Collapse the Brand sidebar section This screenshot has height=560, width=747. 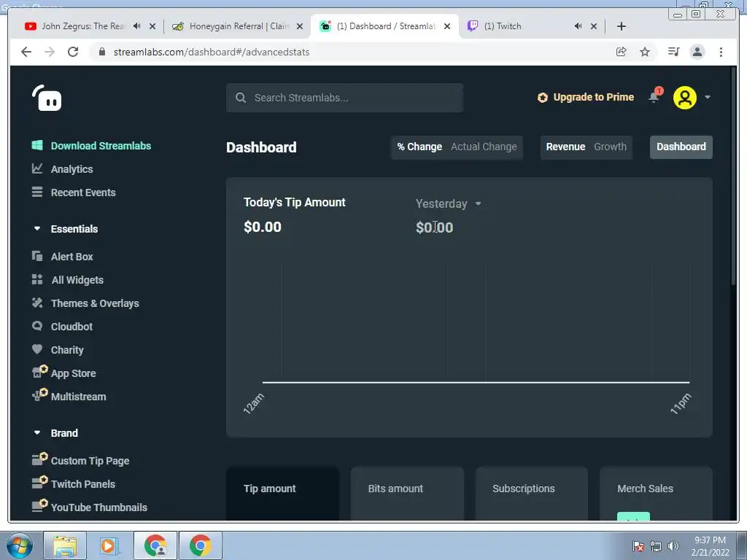(37, 433)
